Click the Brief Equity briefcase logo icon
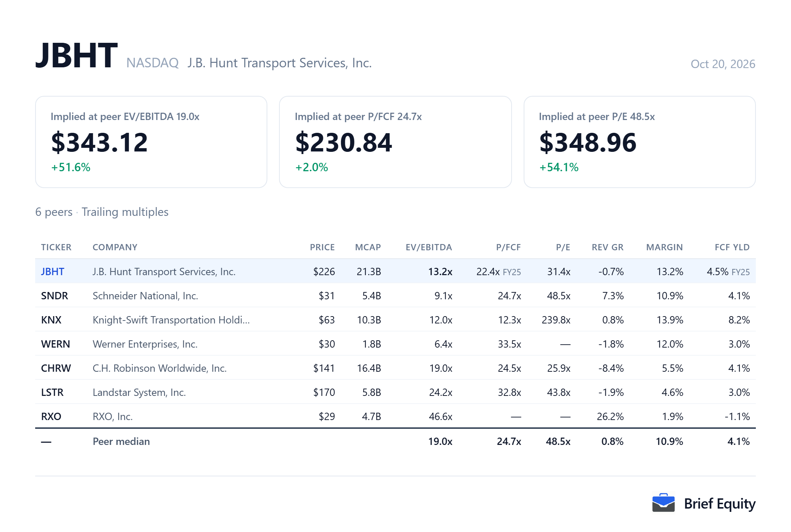The image size is (791, 532). pos(663,503)
